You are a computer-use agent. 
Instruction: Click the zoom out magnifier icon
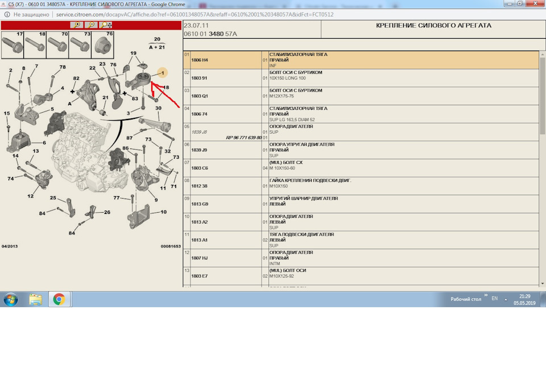click(x=91, y=25)
